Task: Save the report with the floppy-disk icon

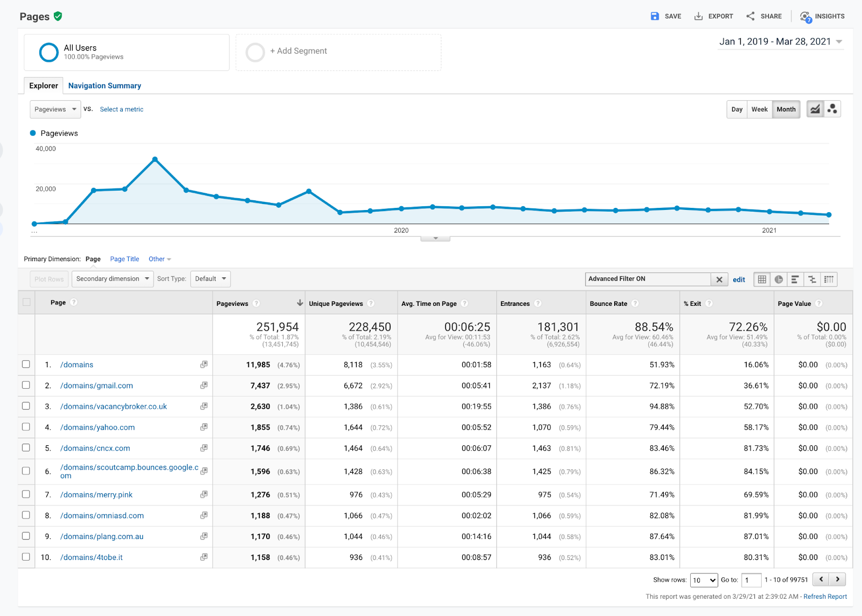Action: [655, 16]
